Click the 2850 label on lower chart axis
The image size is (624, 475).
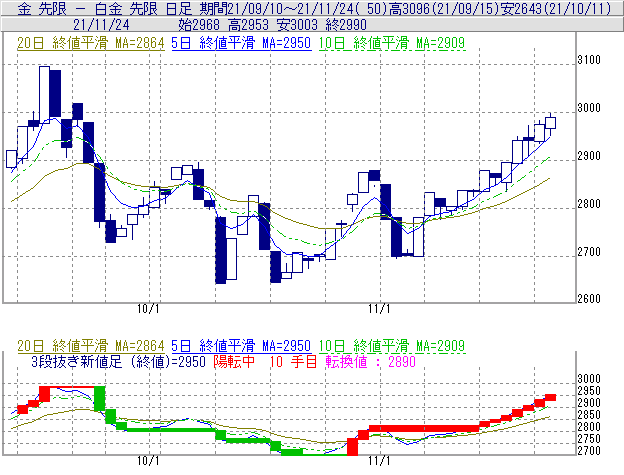tap(589, 415)
